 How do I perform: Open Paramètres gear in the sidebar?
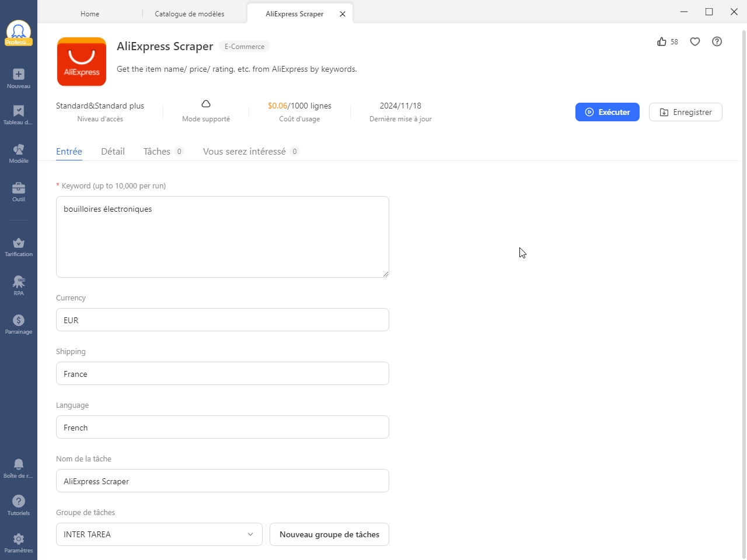click(x=19, y=542)
